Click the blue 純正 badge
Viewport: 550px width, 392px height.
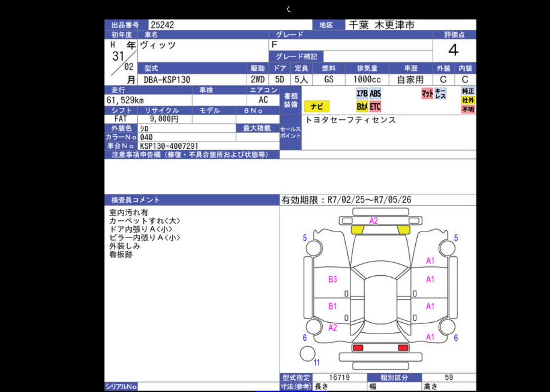pos(468,91)
